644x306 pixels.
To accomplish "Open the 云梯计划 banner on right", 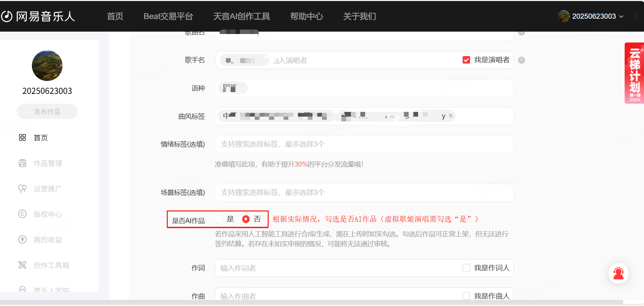I will point(634,73).
